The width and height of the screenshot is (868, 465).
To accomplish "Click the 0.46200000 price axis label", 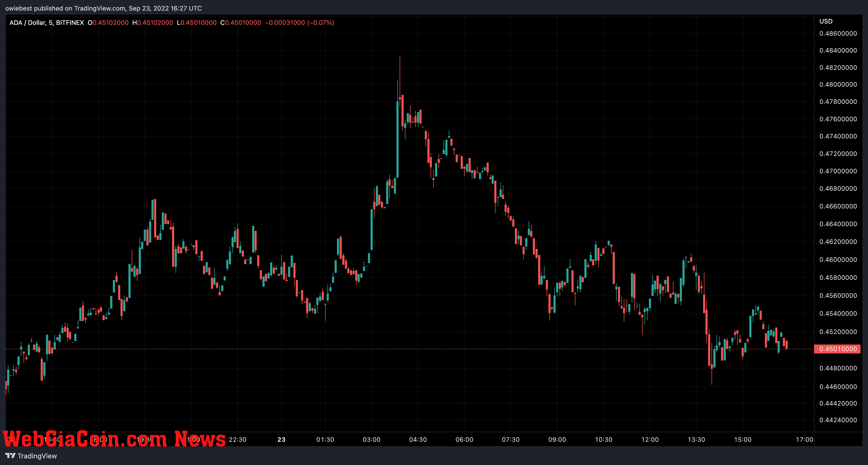I will [x=838, y=241].
